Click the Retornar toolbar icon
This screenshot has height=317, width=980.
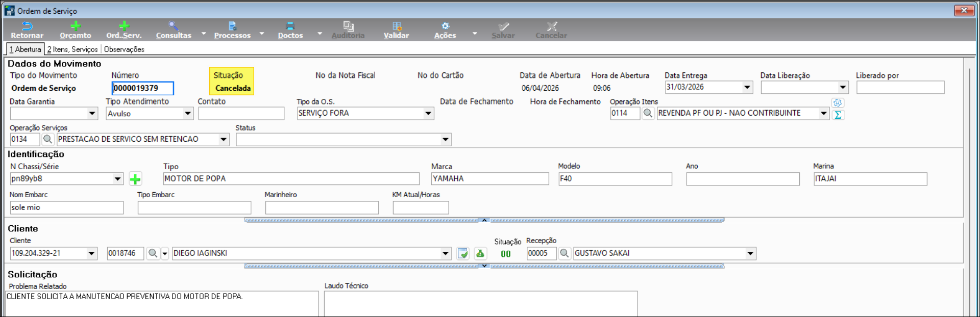pos(27,30)
